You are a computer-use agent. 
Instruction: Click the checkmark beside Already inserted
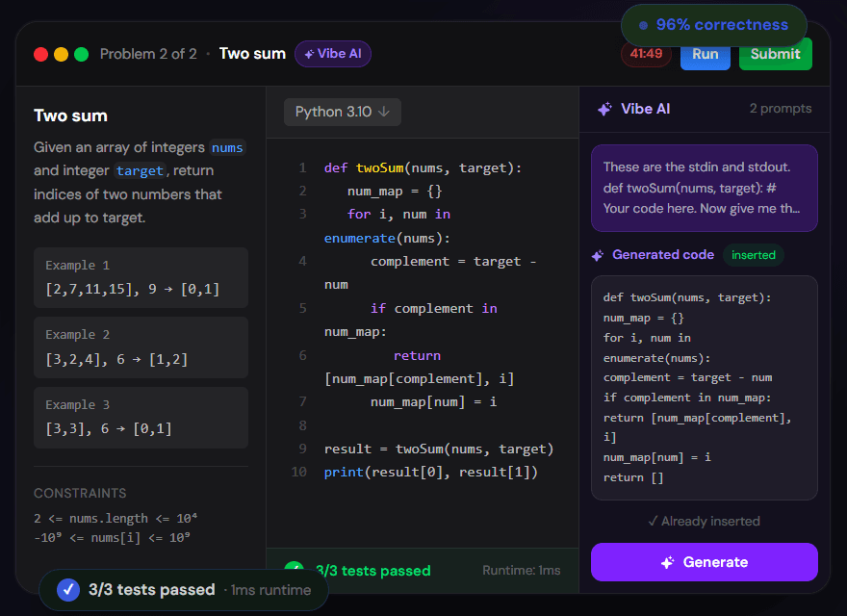pyautogui.click(x=653, y=521)
